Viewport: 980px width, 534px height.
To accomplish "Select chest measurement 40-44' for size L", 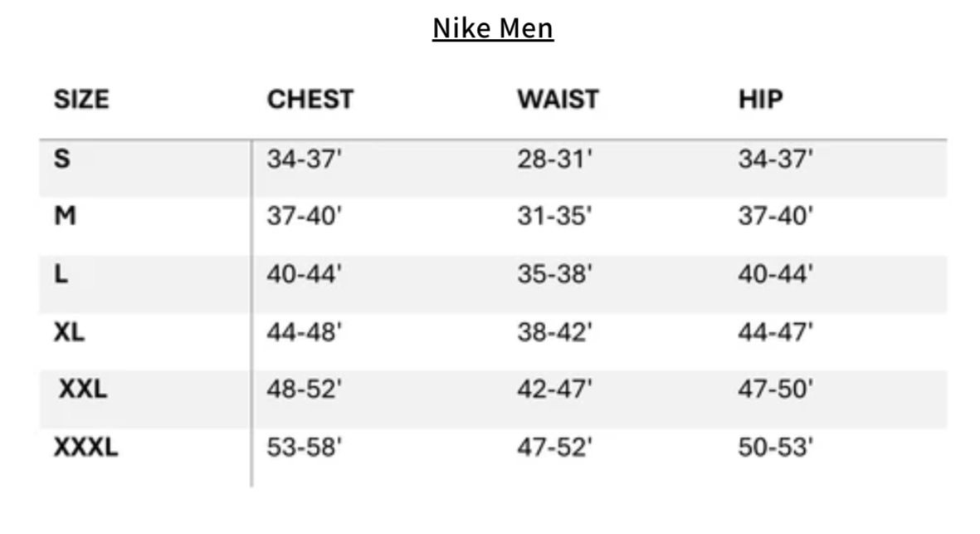I will pos(304,274).
